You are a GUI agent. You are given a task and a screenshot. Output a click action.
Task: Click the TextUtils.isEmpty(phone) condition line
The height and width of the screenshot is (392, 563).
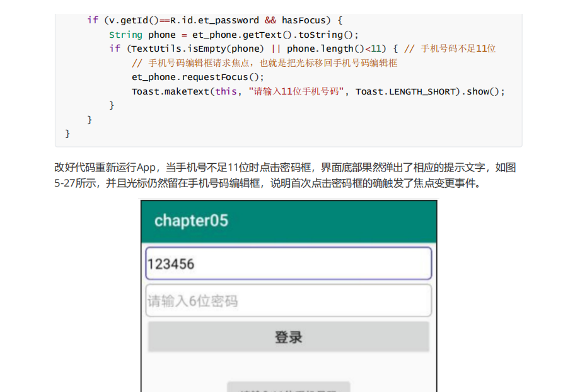[303, 49]
